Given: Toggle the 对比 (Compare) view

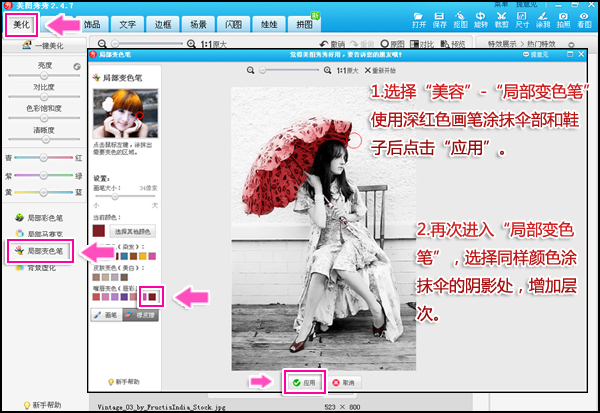Looking at the screenshot, I should click(x=424, y=44).
